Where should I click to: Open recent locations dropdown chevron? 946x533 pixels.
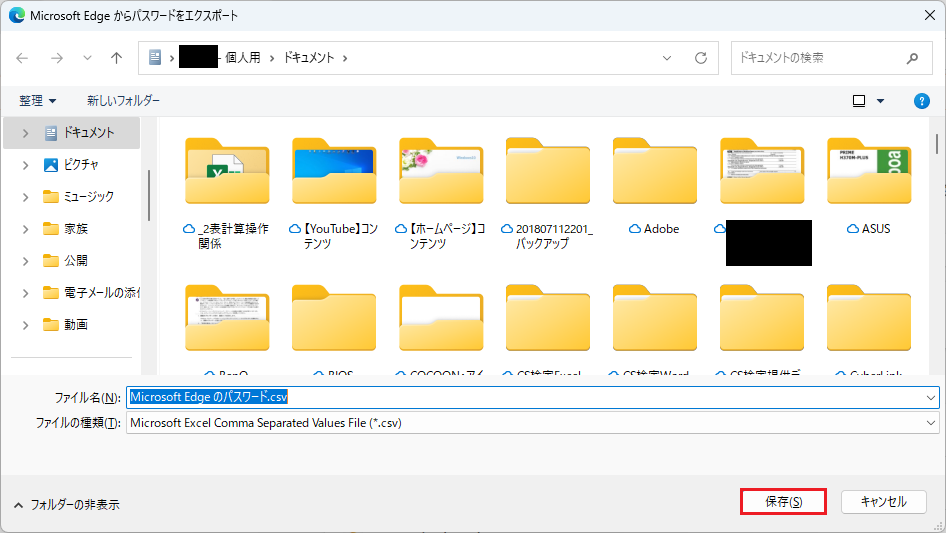point(87,58)
